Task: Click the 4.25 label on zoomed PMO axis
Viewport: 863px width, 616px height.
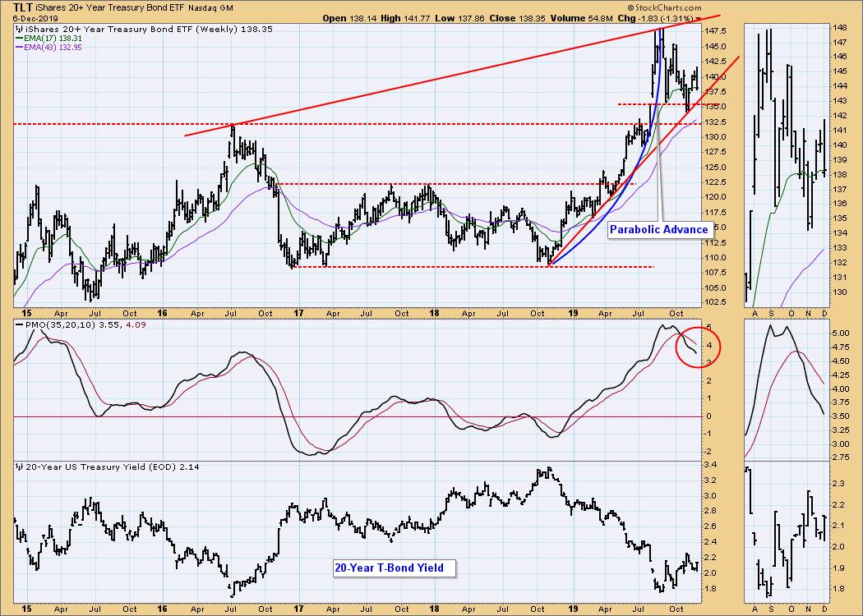Action: coord(841,375)
